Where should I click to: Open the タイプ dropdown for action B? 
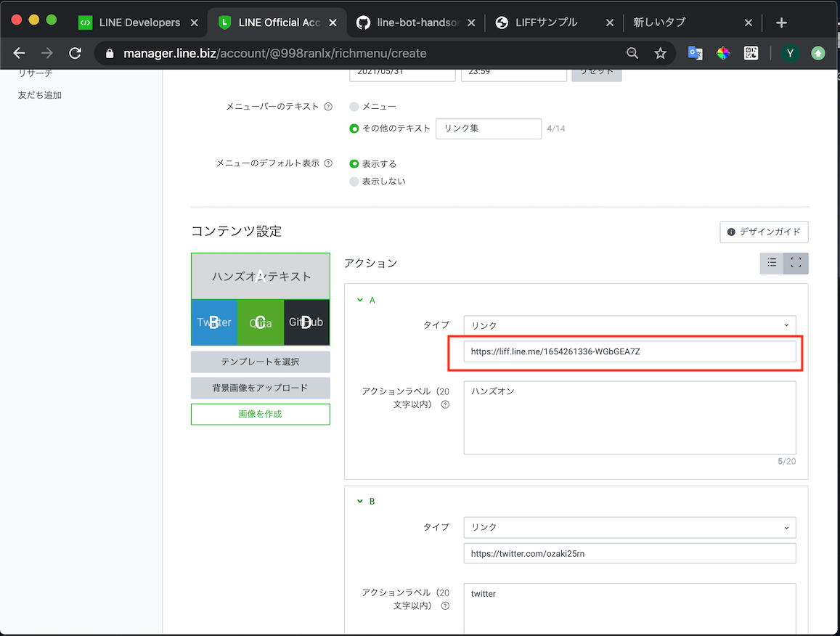point(629,527)
